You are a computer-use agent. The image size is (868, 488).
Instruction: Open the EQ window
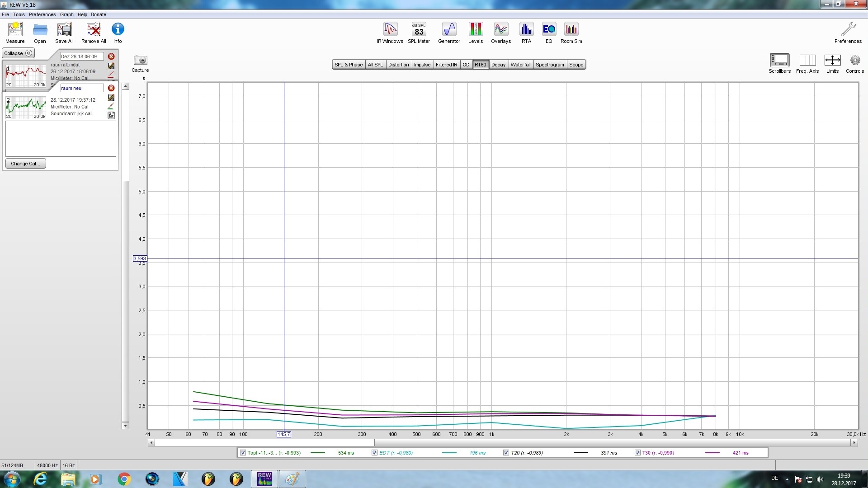click(549, 33)
